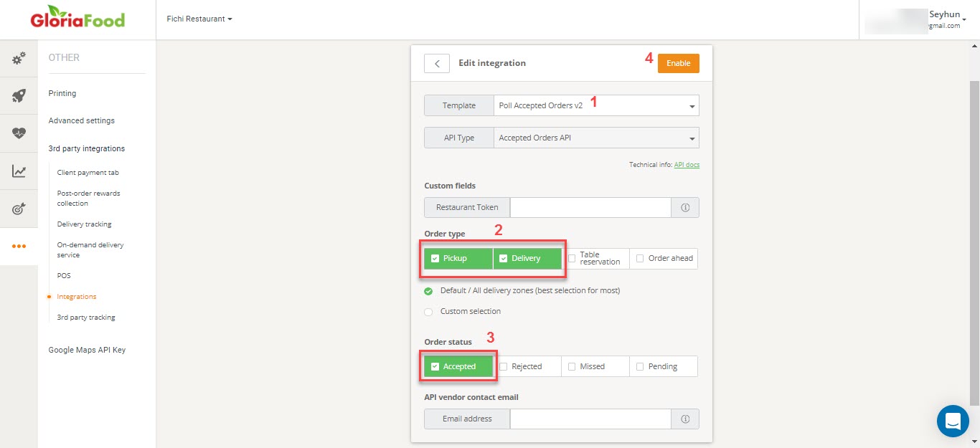
Task: Open the settings gears icon in sidebar
Action: 19,58
